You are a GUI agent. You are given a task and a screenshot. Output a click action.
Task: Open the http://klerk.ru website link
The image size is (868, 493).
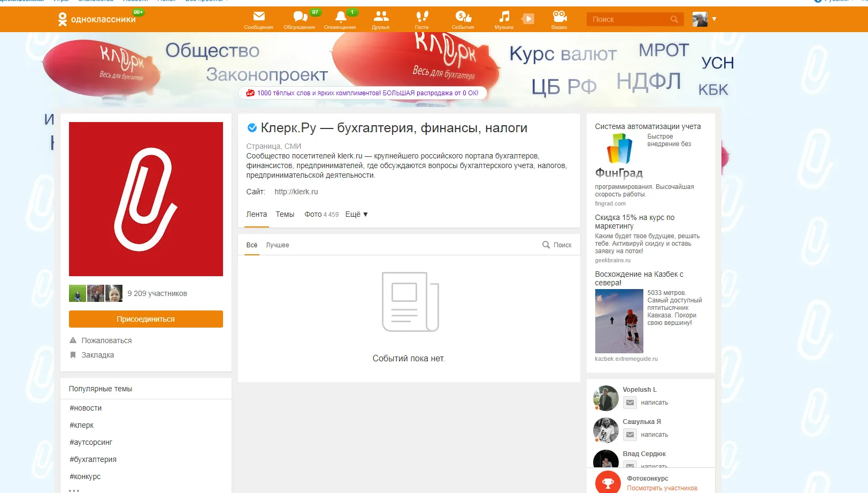pyautogui.click(x=296, y=192)
